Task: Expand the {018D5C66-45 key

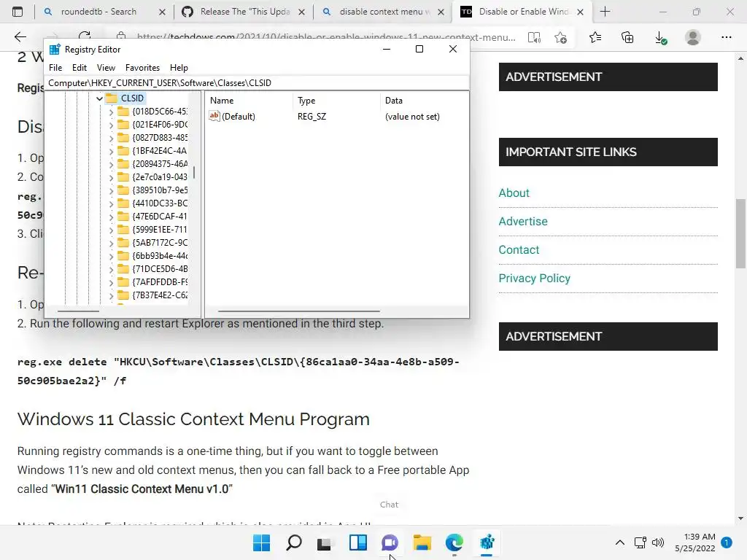Action: point(111,112)
